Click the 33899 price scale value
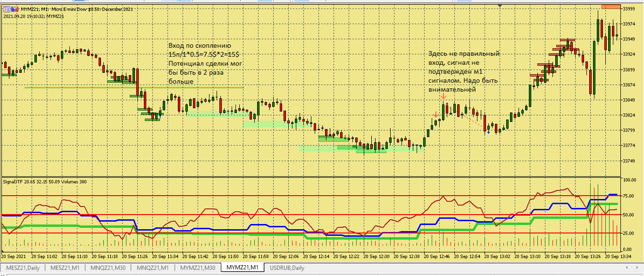This screenshot has width=644, height=276. click(628, 70)
